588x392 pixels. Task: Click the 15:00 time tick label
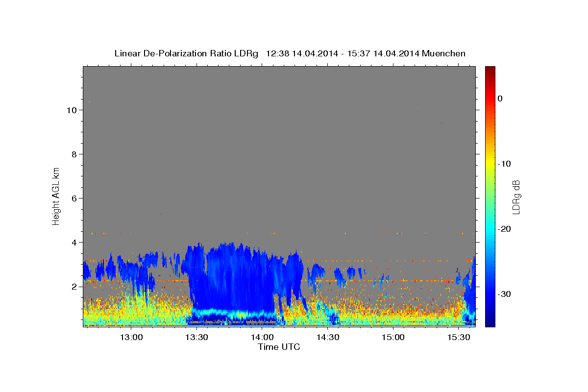click(393, 338)
